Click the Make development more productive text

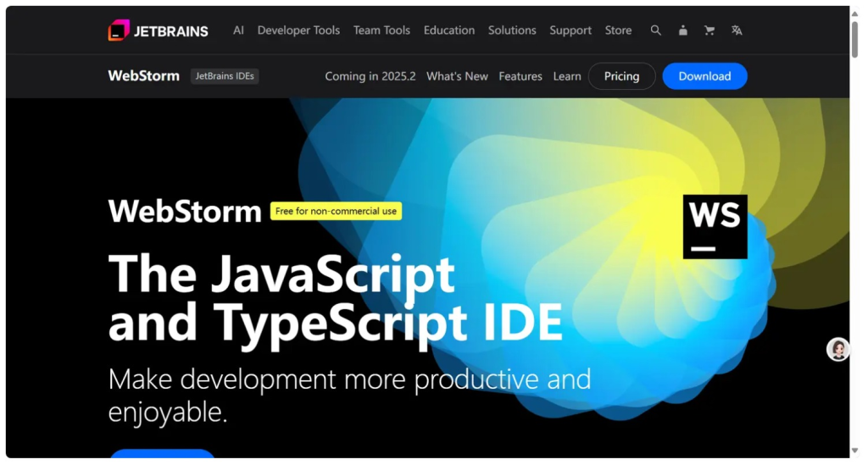(349, 396)
